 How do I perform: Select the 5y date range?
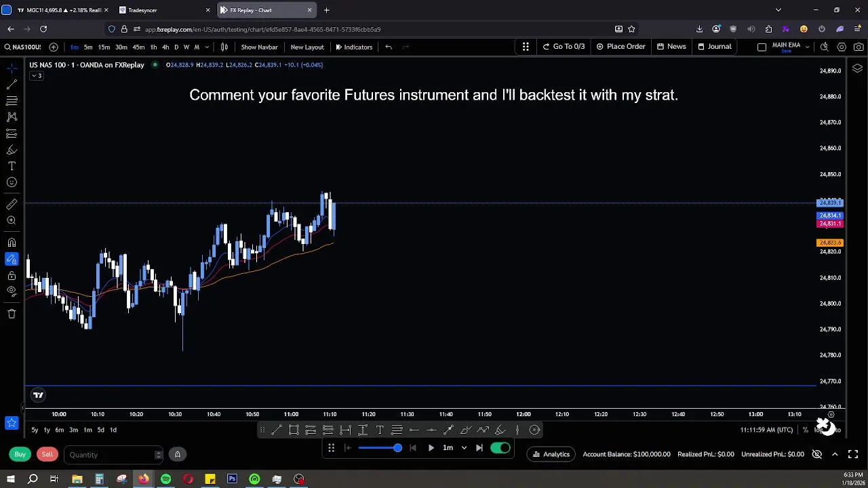[35, 430]
